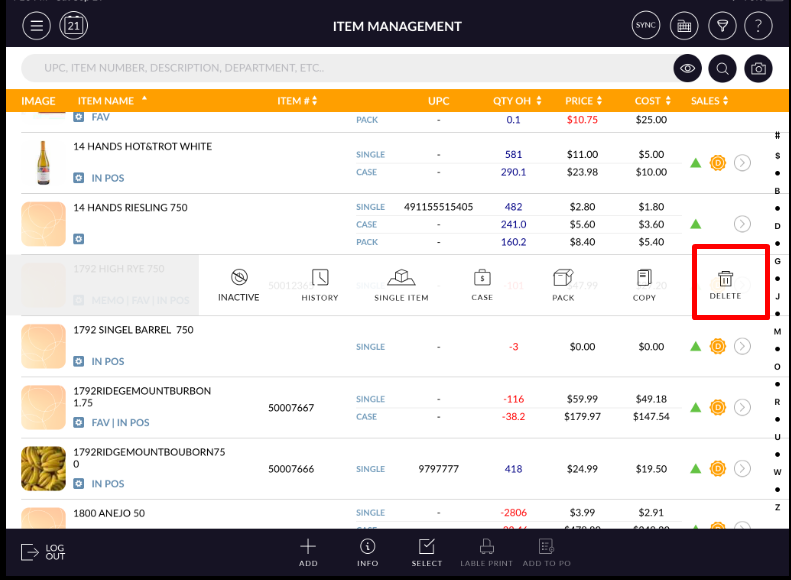Mark item as Inactive
This screenshot has width=791, height=580.
pos(239,285)
